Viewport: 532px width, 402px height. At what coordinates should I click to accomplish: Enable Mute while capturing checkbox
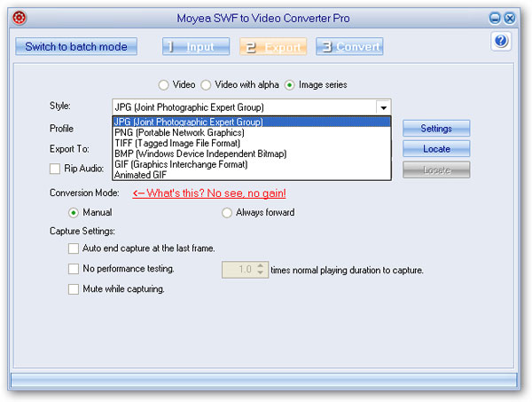point(74,289)
